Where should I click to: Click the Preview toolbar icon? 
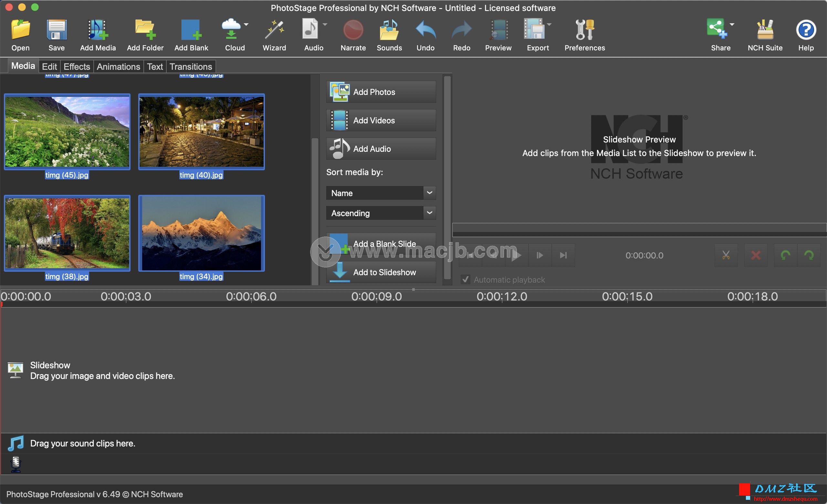click(498, 29)
